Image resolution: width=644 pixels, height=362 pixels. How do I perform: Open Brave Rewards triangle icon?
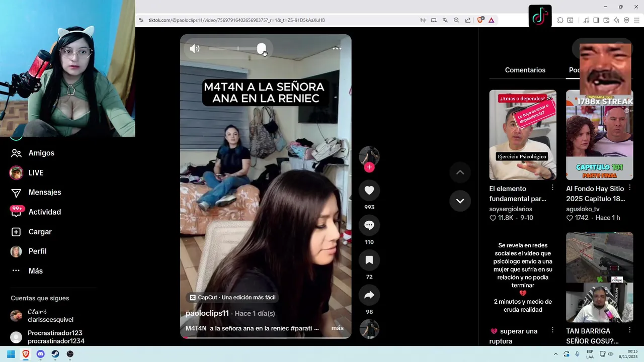[x=491, y=20]
